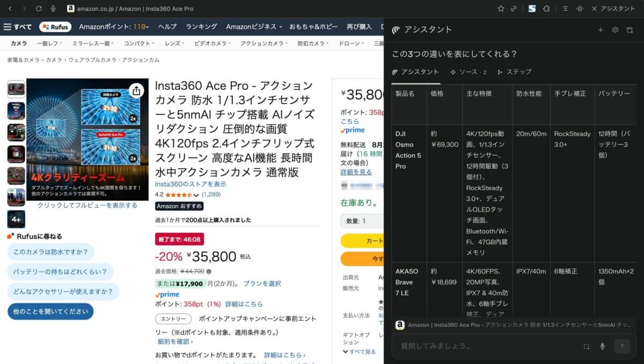Click the microphone icon beside reload
The image size is (644, 364).
click(53, 9)
